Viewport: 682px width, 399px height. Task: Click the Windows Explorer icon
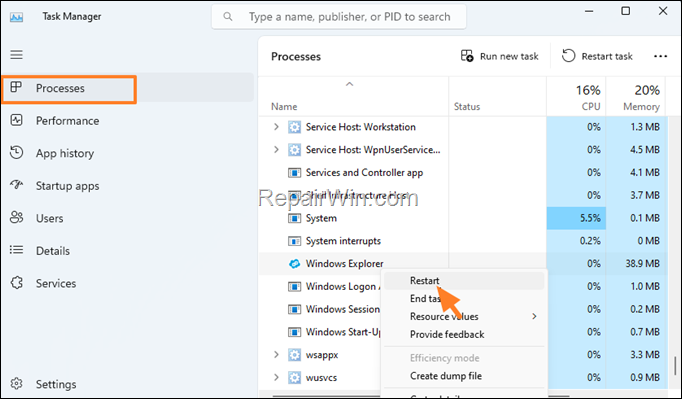(x=294, y=263)
